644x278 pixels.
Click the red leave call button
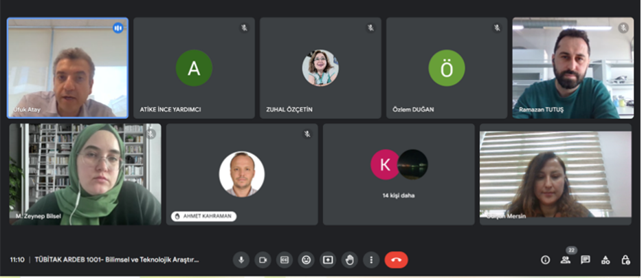point(397,260)
